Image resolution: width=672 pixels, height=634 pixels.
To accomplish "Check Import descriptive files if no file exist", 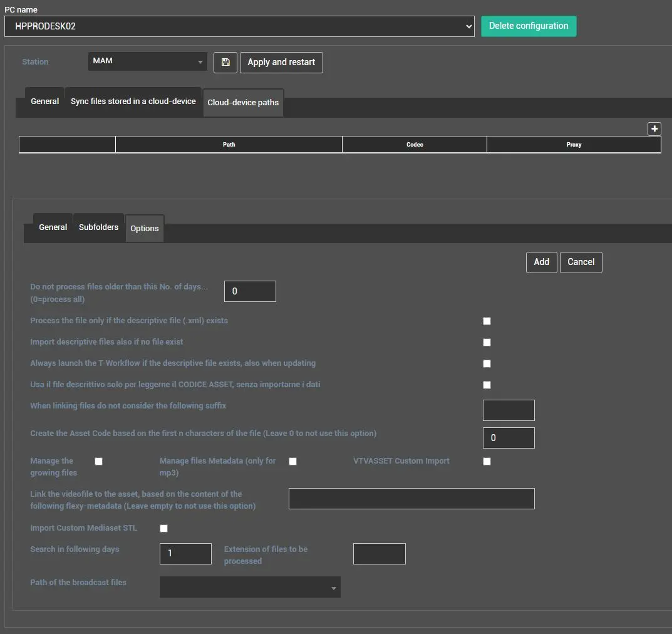I will click(487, 343).
